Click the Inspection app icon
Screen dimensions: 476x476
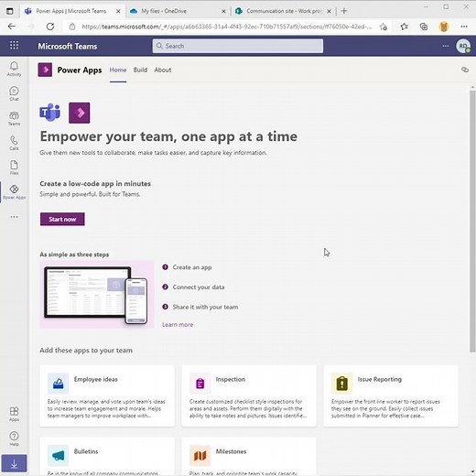coord(200,384)
